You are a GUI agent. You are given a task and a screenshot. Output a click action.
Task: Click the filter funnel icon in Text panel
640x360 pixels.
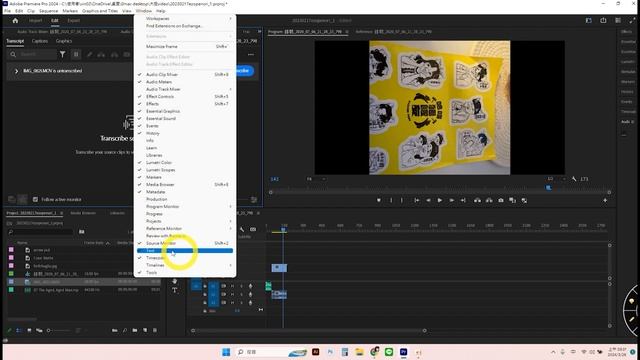[62, 54]
